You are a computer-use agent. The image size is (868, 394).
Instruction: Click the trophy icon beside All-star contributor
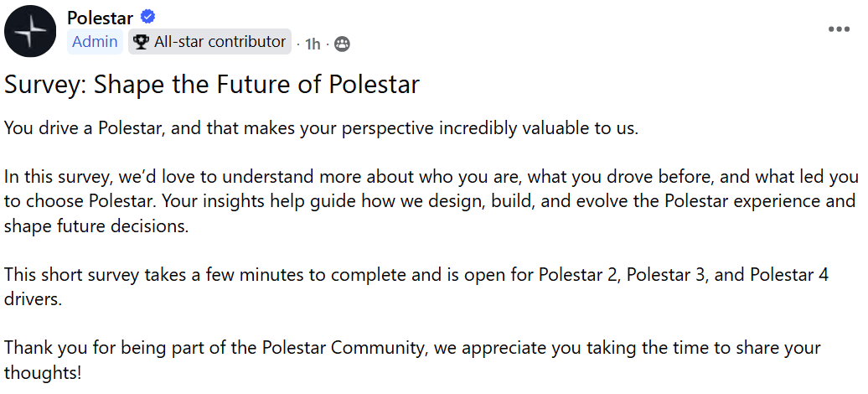pos(141,42)
